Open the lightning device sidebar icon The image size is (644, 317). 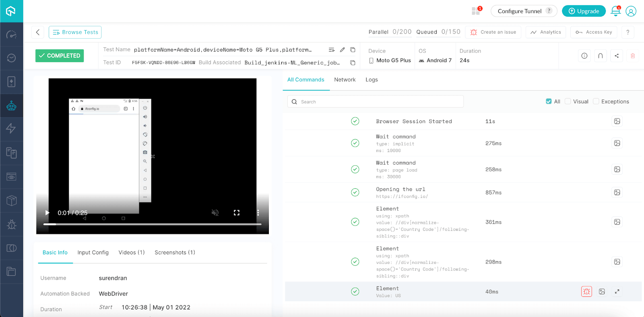pos(11,82)
